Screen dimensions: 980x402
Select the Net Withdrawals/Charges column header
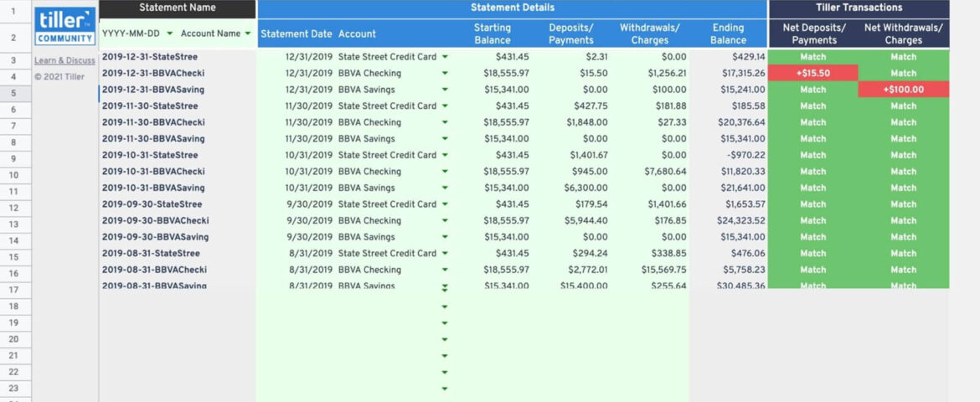[904, 33]
